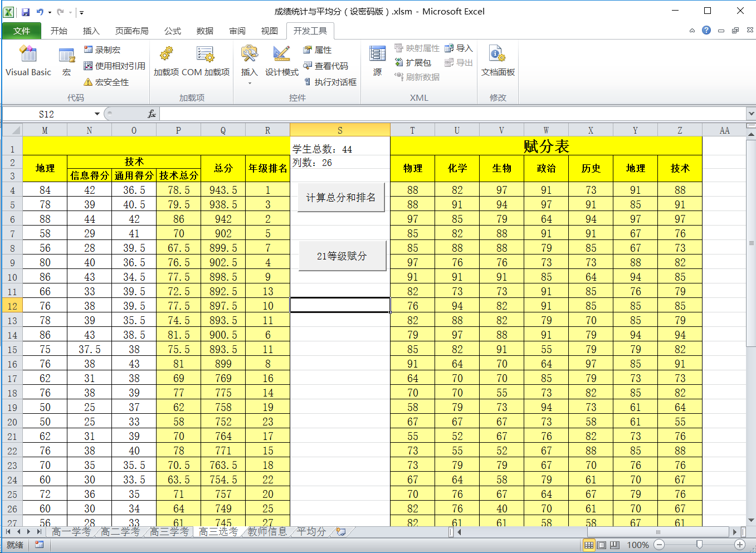The width and height of the screenshot is (756, 553).
Task: Click the 100% zoom level
Action: [x=637, y=545]
